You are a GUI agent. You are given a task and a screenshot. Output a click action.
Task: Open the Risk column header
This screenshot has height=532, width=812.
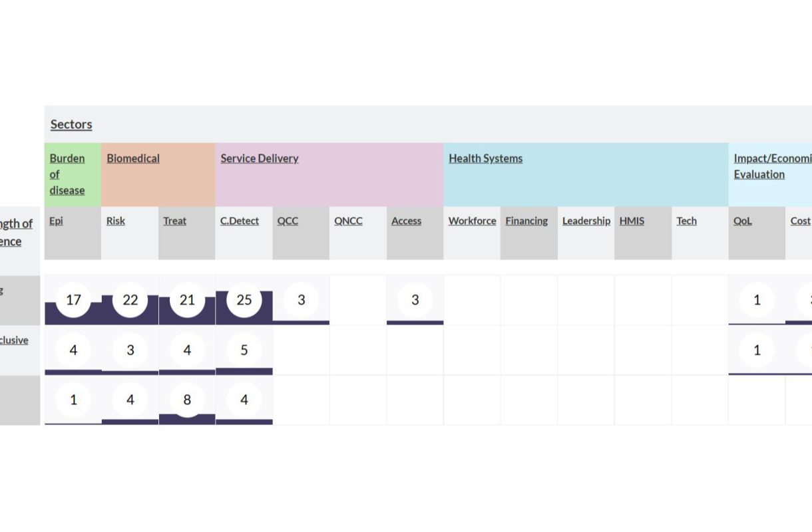[x=116, y=221]
